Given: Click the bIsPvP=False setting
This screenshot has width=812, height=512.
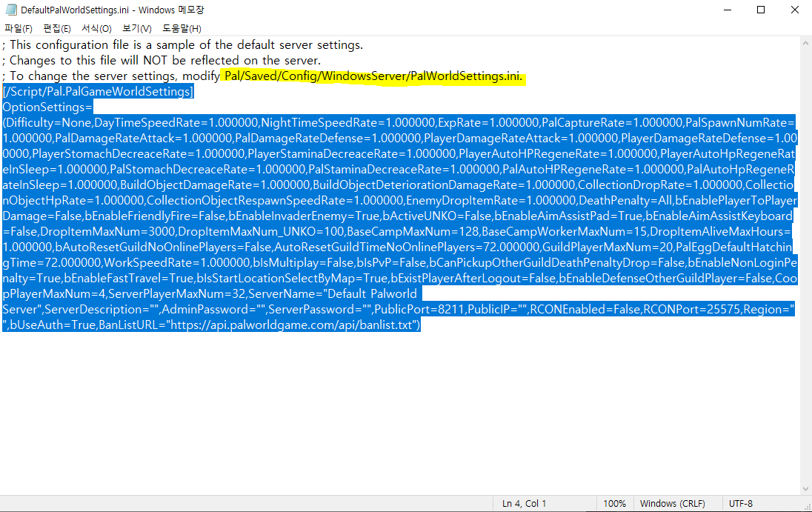Looking at the screenshot, I should tap(391, 262).
